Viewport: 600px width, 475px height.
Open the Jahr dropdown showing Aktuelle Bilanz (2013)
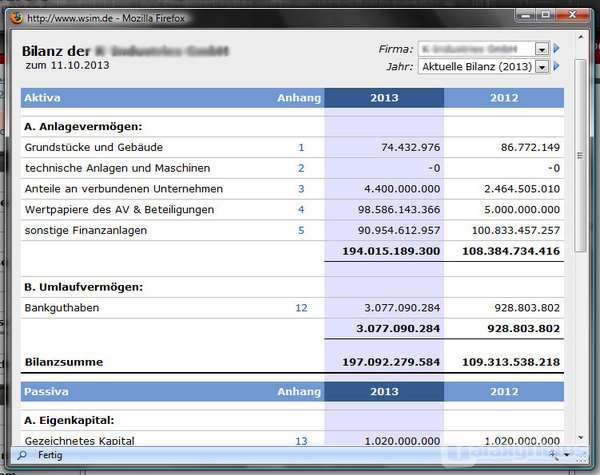point(484,67)
